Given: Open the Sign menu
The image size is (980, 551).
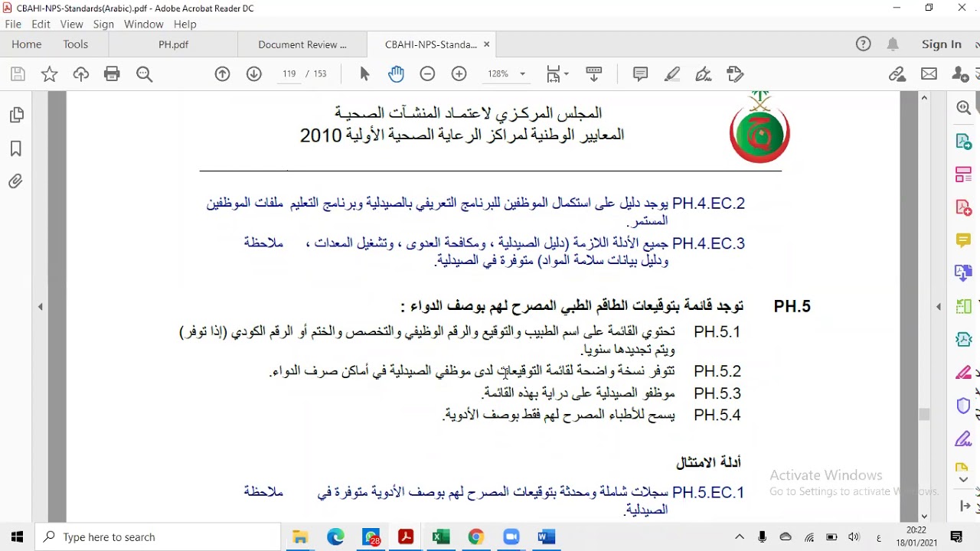Looking at the screenshot, I should point(103,24).
